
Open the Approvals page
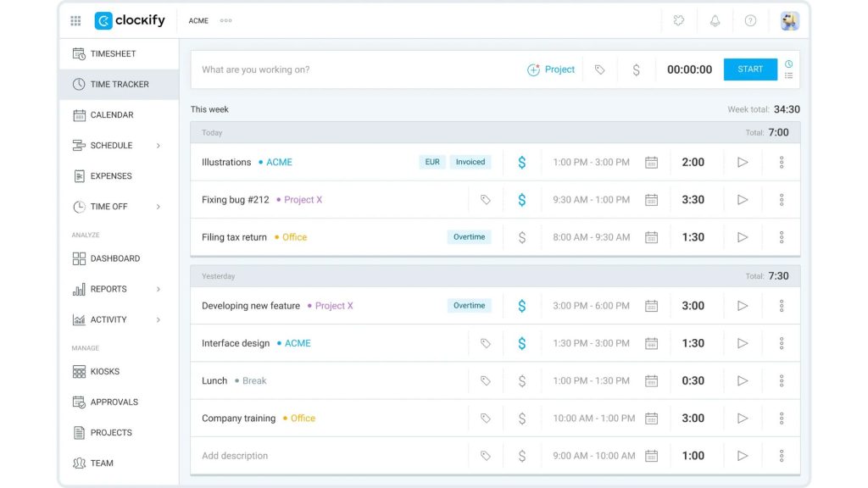tap(119, 402)
